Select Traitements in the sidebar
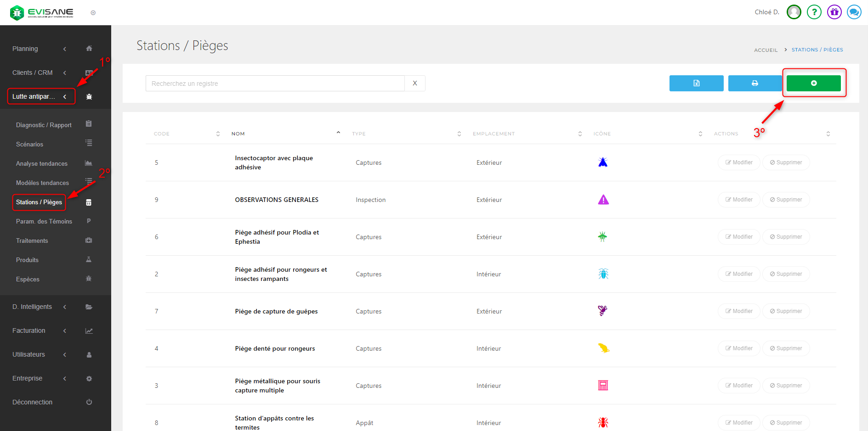 tap(32, 241)
